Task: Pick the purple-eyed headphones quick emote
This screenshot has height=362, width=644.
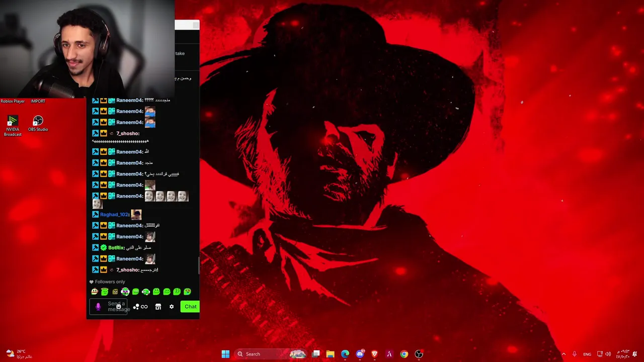Action: (x=125, y=292)
